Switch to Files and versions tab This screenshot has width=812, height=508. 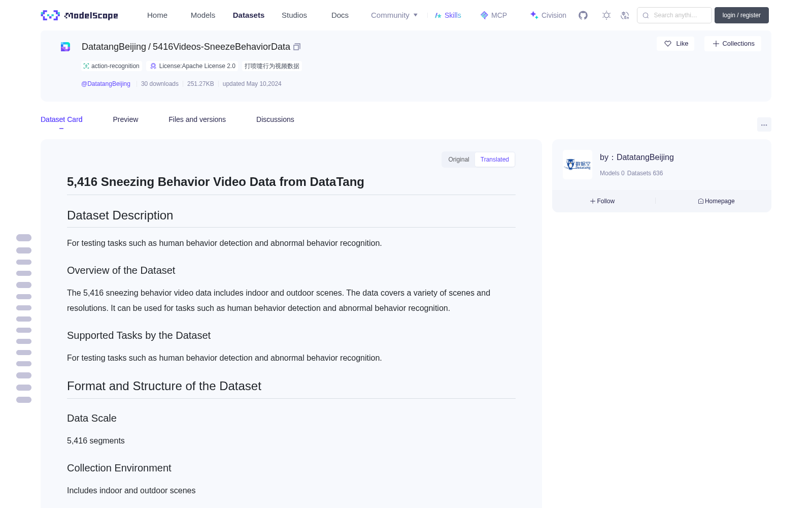197,119
